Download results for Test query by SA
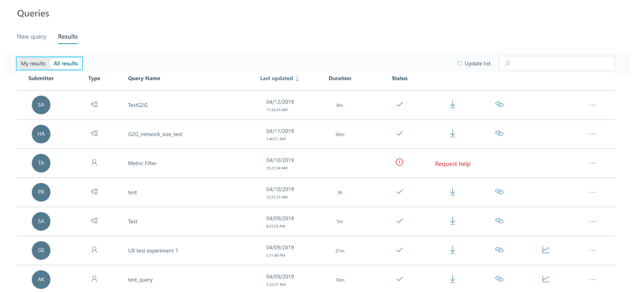Image resolution: width=644 pixels, height=292 pixels. click(x=452, y=221)
